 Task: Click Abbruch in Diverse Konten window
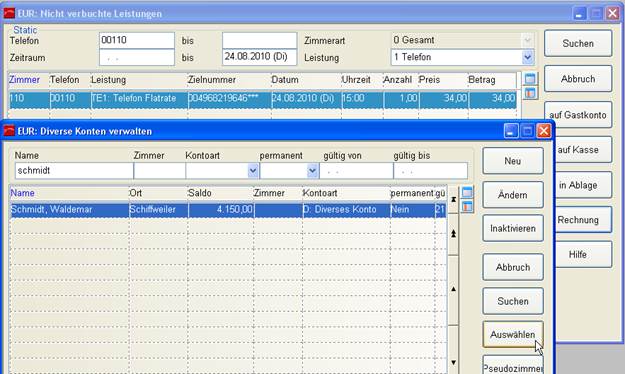tap(513, 267)
